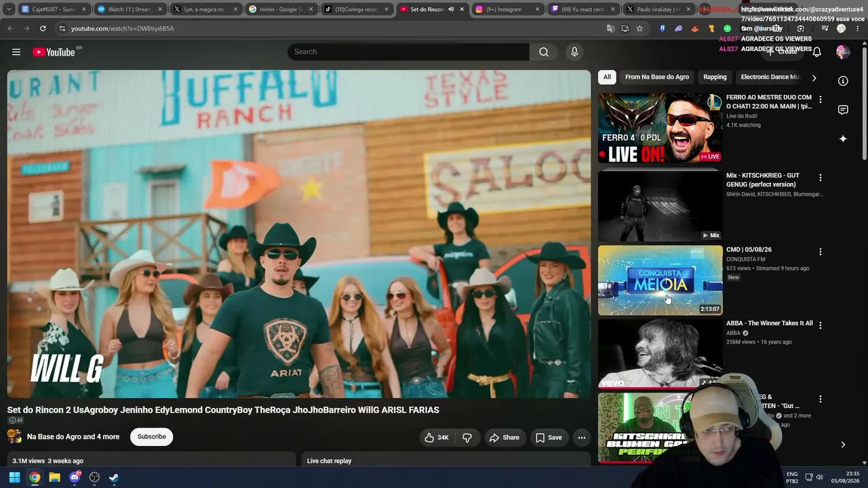Open the Chrome tab search dropdown
This screenshot has width=868, height=488.
(x=9, y=9)
